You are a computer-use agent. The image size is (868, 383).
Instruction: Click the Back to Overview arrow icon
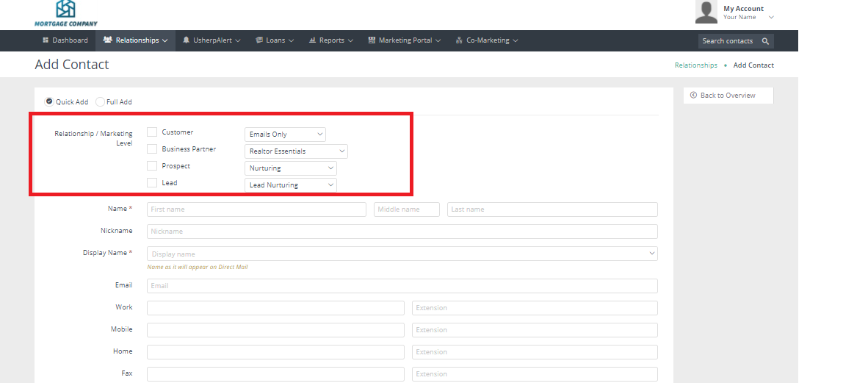click(x=693, y=96)
